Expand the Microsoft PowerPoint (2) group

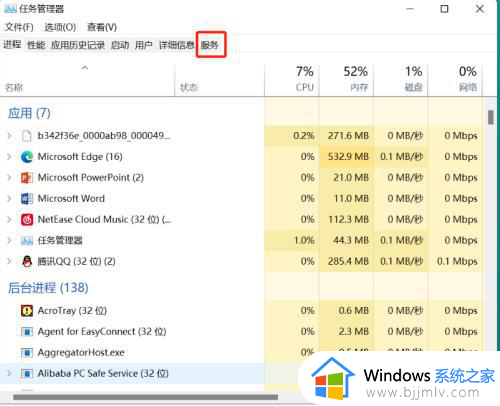click(x=9, y=178)
